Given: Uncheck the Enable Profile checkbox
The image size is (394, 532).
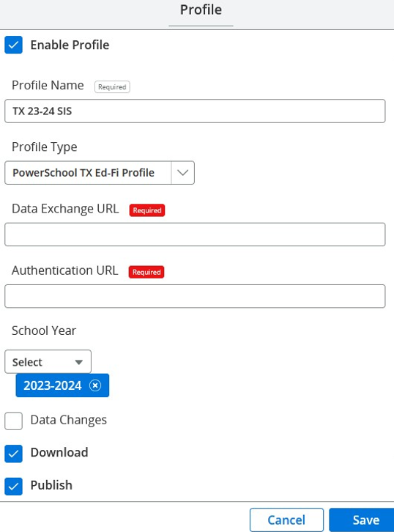Looking at the screenshot, I should (14, 45).
